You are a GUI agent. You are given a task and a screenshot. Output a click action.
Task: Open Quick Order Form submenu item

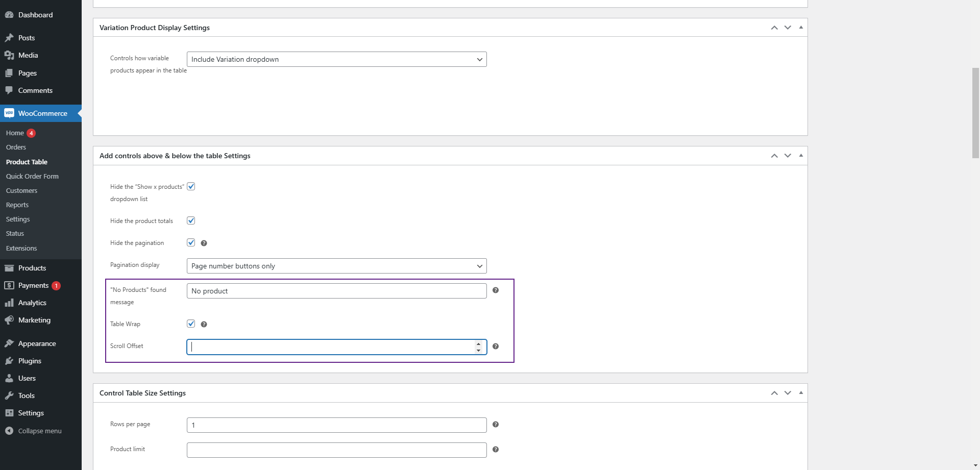(x=32, y=176)
